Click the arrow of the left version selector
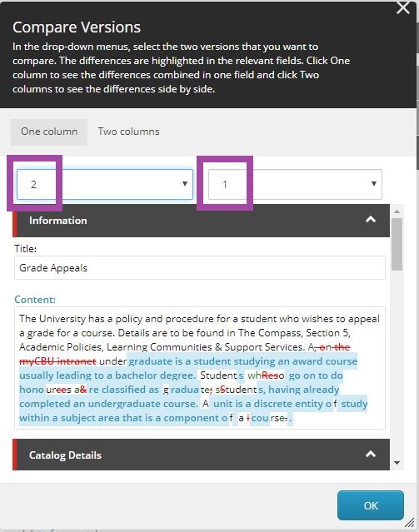This screenshot has width=419, height=532. click(x=185, y=184)
